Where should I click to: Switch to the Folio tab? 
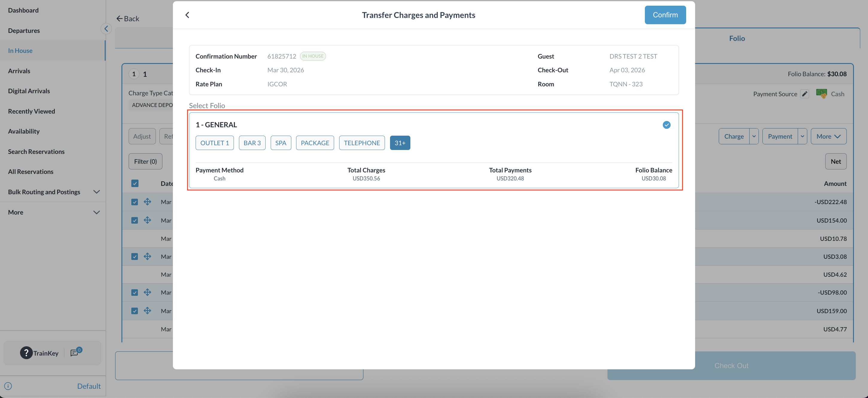pos(737,38)
